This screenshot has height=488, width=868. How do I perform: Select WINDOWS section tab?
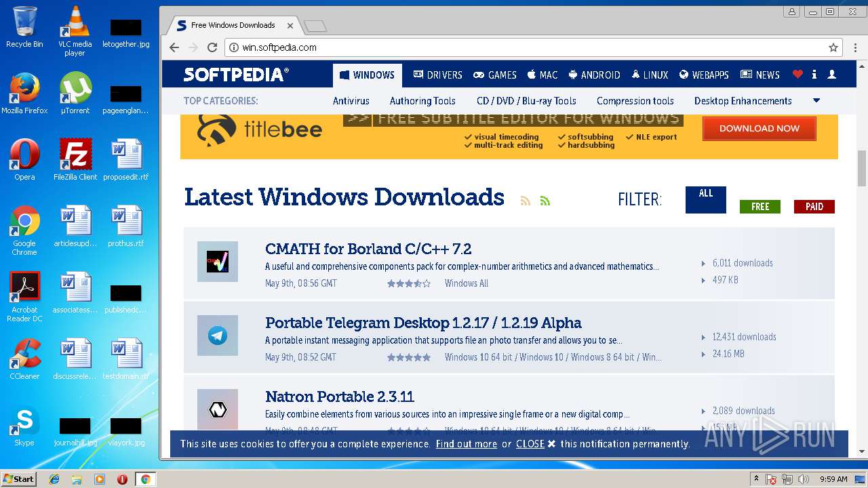[x=368, y=75]
